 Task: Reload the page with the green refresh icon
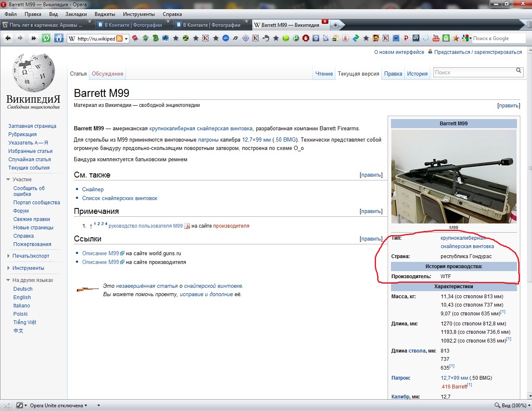click(46, 38)
